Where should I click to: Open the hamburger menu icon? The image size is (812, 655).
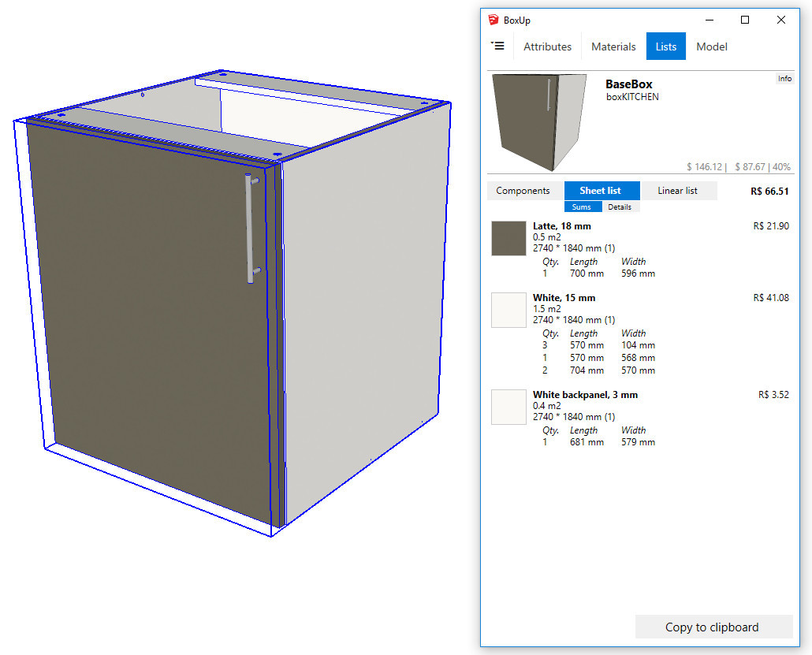tap(497, 46)
